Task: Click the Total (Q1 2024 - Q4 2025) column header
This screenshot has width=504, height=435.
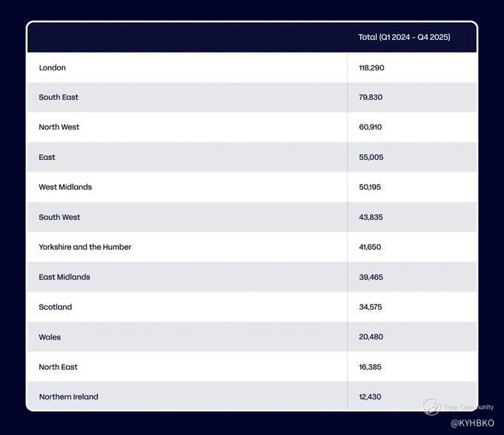Action: tap(404, 37)
